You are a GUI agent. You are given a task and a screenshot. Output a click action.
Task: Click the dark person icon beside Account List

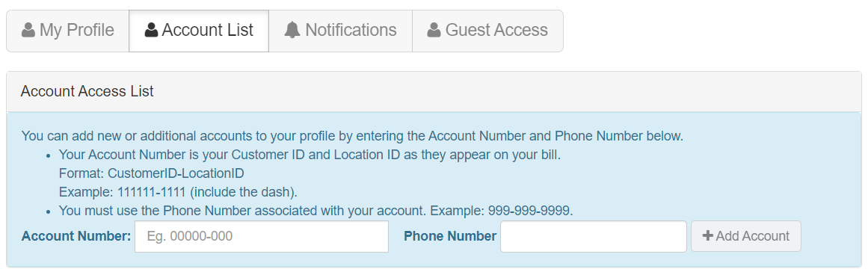151,30
